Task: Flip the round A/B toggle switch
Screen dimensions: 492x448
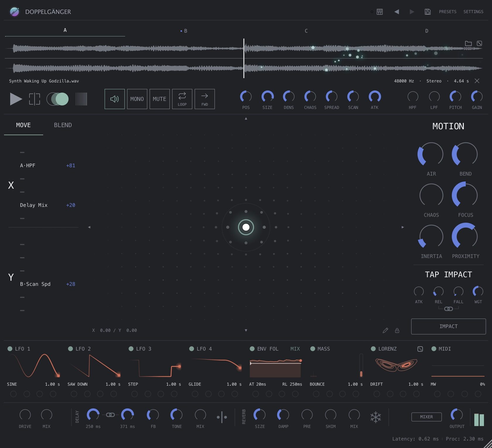Action: tap(58, 99)
